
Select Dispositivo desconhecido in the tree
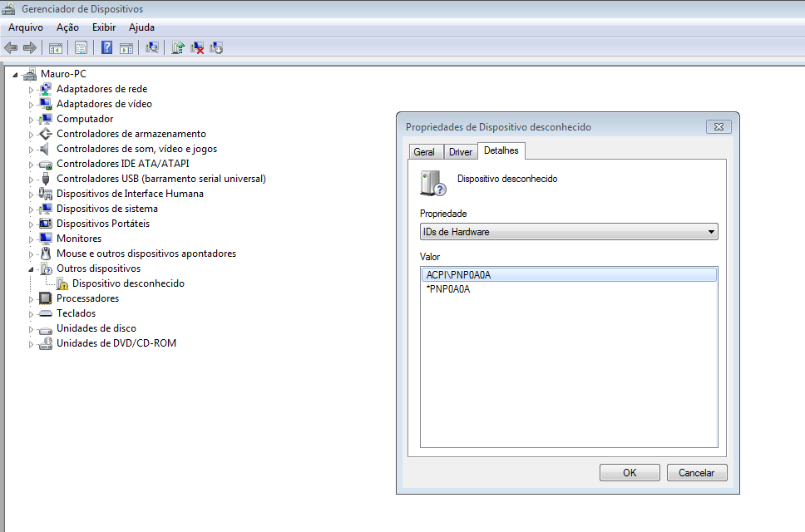click(x=128, y=283)
